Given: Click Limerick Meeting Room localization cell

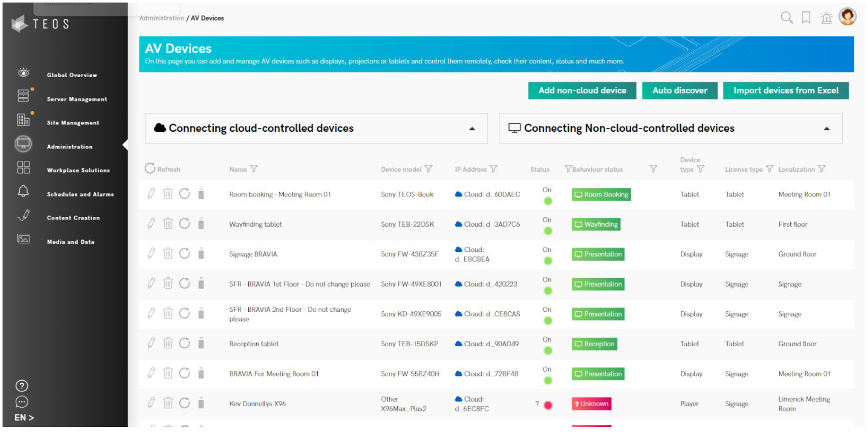Looking at the screenshot, I should point(804,404).
